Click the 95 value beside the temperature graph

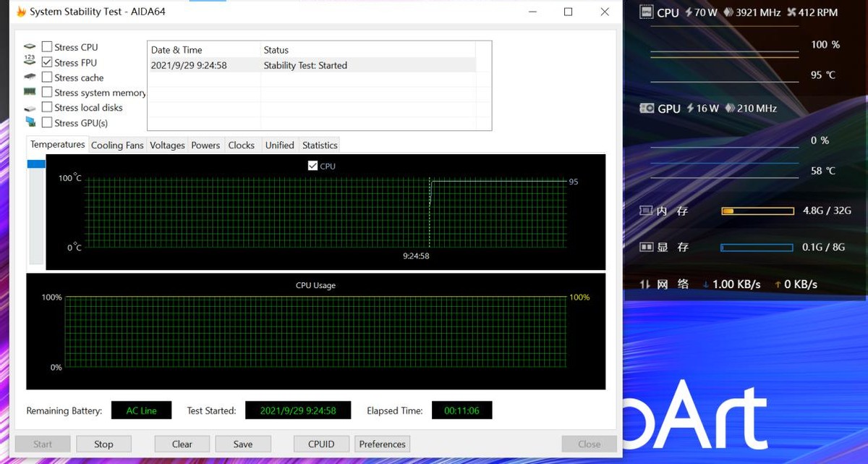click(574, 182)
